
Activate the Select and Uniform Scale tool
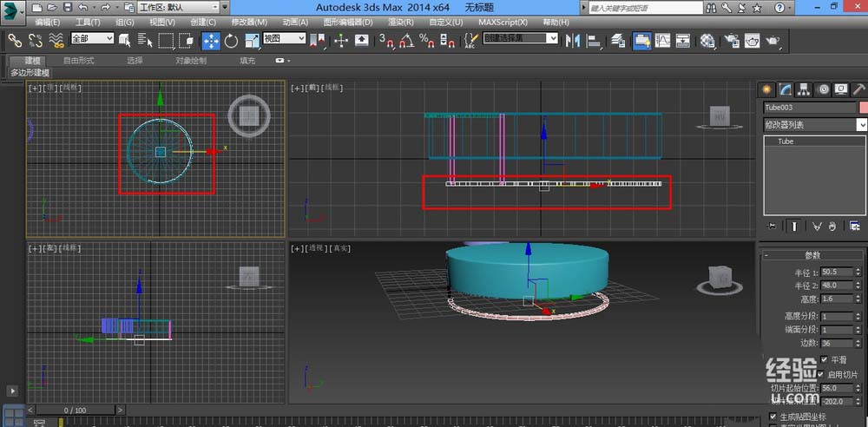point(252,41)
